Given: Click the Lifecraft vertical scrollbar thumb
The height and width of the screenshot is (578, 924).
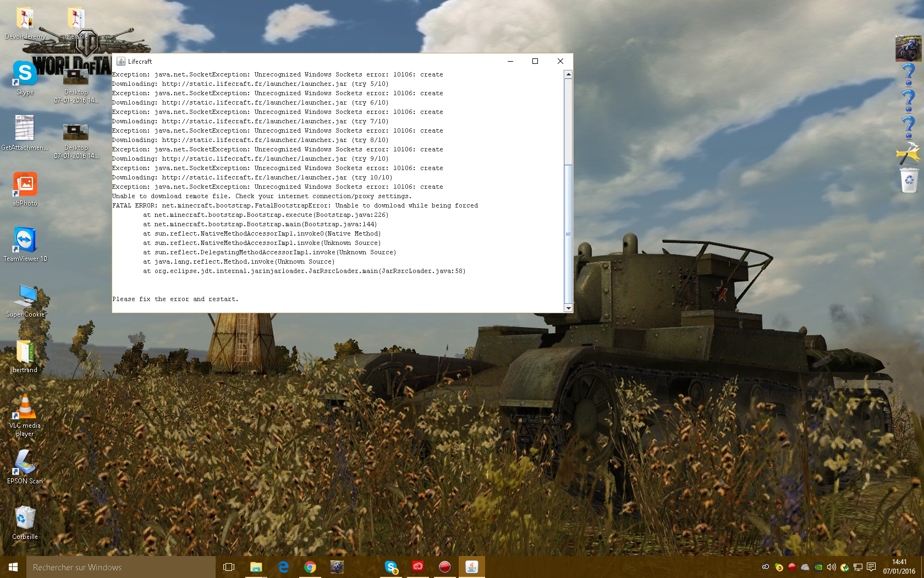Looking at the screenshot, I should click(x=568, y=233).
